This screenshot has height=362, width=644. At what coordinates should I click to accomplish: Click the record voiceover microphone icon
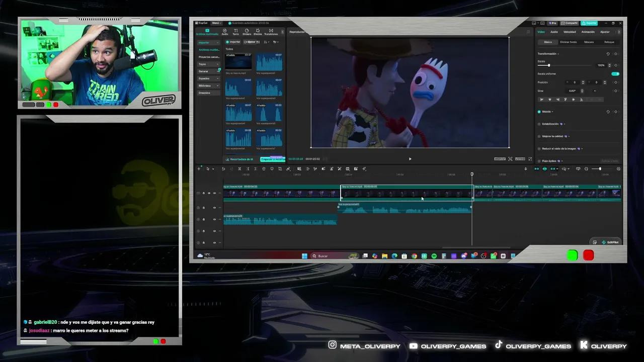[526, 169]
